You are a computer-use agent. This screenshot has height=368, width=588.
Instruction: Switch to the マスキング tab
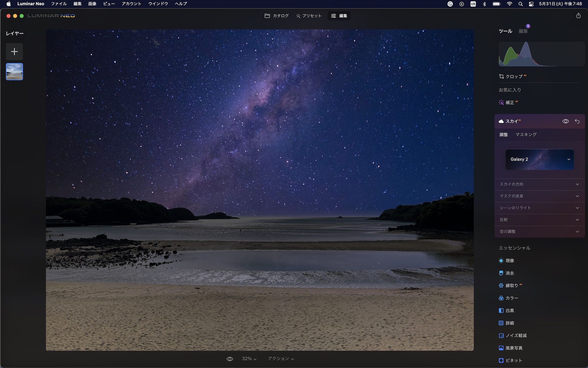[x=526, y=135]
